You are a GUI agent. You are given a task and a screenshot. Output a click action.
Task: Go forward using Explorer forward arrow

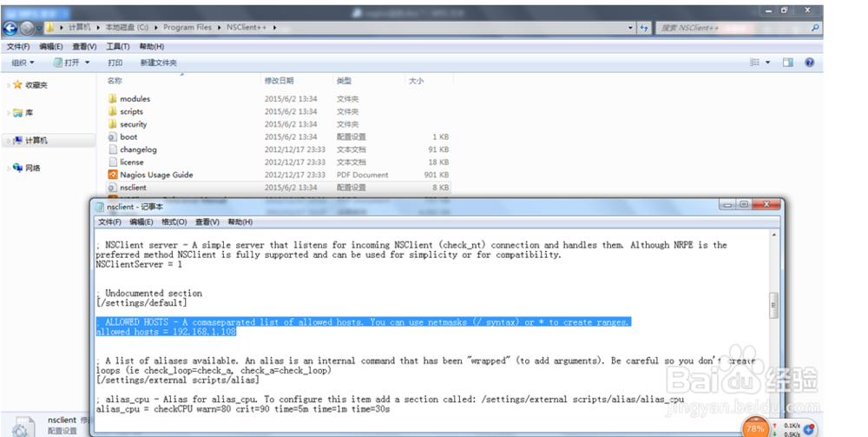(27, 28)
